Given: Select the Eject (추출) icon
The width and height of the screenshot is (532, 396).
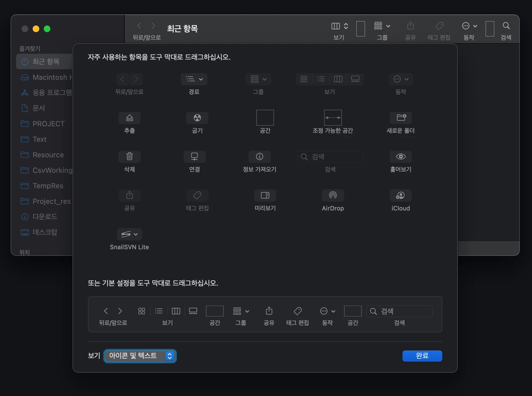Looking at the screenshot, I should tap(130, 118).
